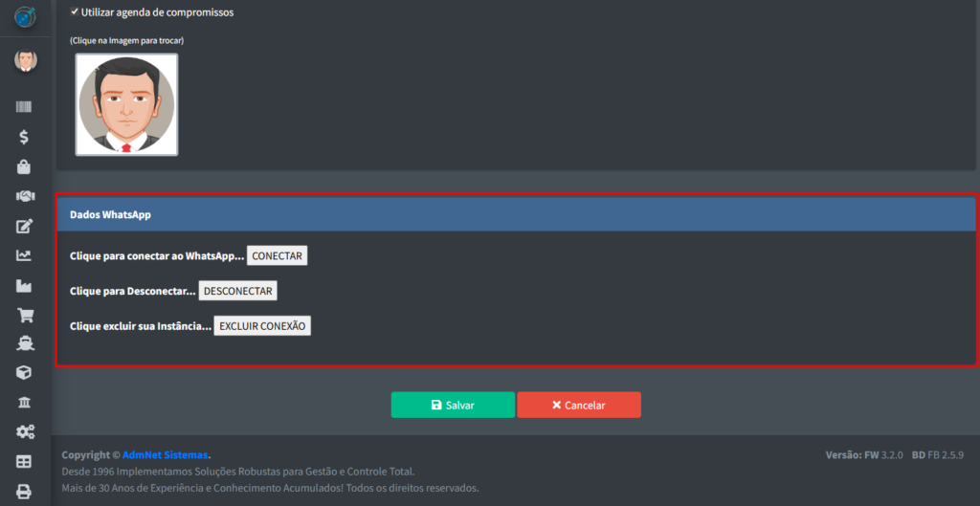The width and height of the screenshot is (980, 506).
Task: Click the EXCLUIR CONEXÃO button
Action: click(262, 326)
